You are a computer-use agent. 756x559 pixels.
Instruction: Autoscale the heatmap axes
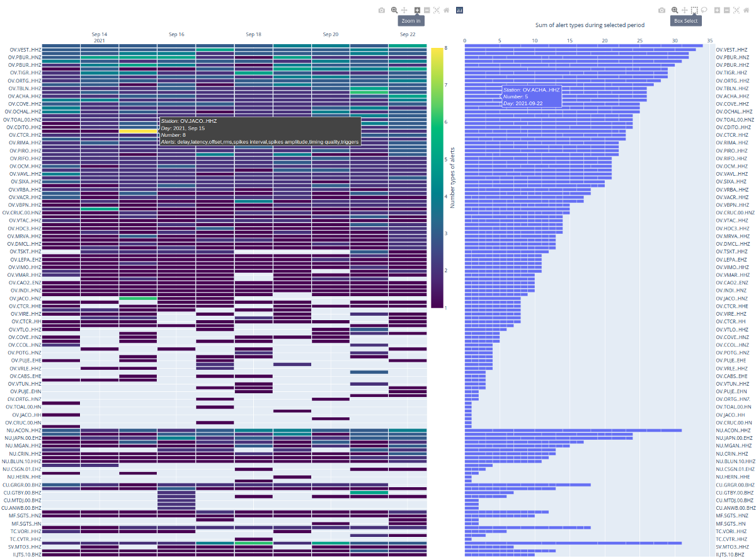click(x=437, y=10)
